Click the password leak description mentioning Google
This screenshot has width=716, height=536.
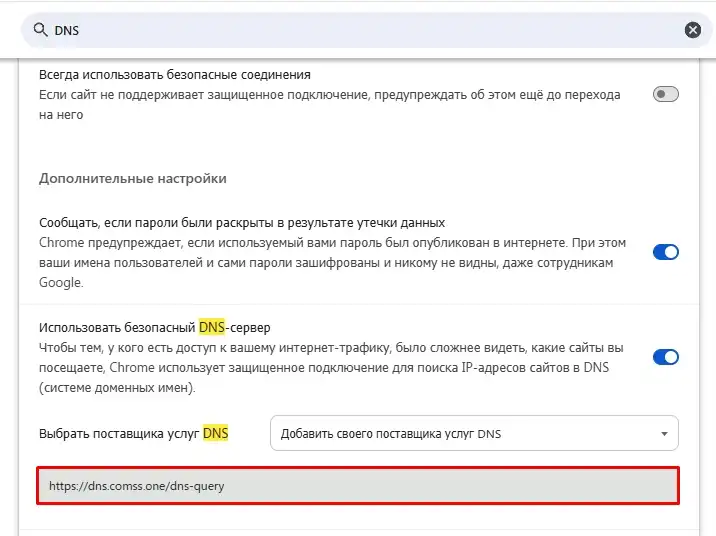330,263
